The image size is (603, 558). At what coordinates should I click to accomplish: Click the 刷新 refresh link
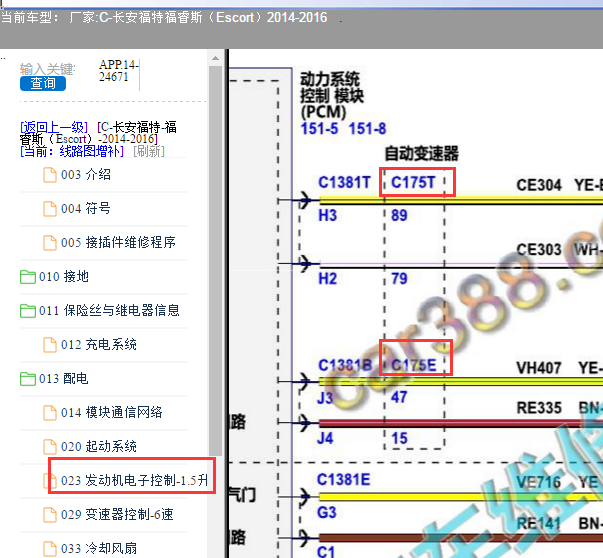pos(149,151)
